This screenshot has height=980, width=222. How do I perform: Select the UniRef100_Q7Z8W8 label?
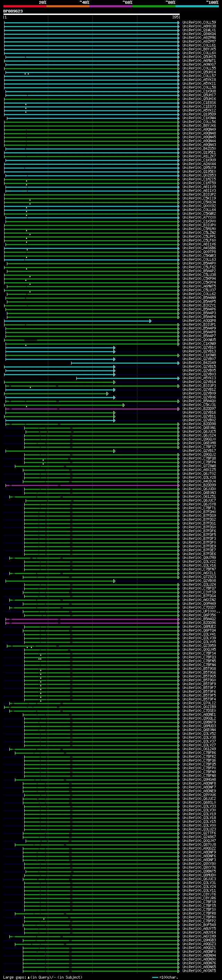click(x=199, y=466)
